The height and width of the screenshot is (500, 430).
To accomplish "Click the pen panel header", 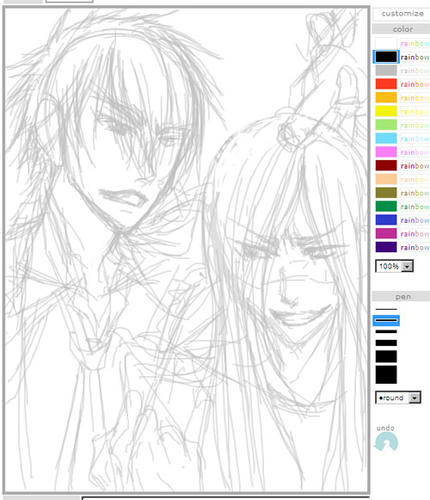I will click(x=402, y=296).
